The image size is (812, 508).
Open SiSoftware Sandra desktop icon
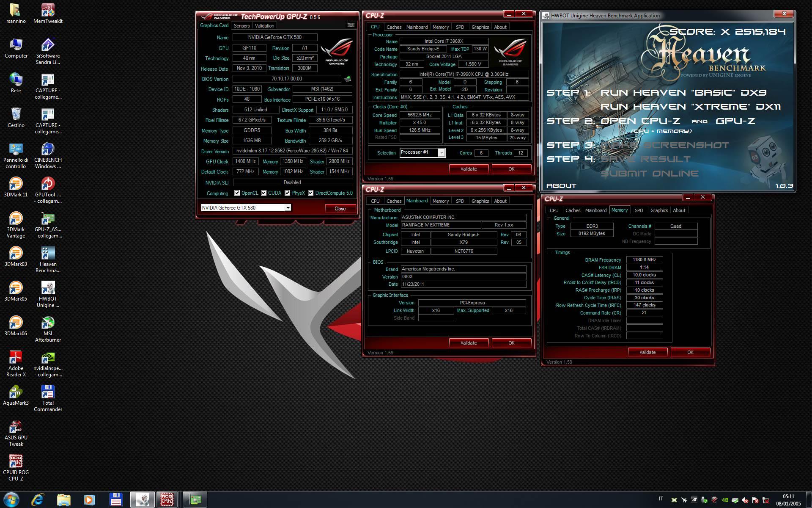pos(48,51)
